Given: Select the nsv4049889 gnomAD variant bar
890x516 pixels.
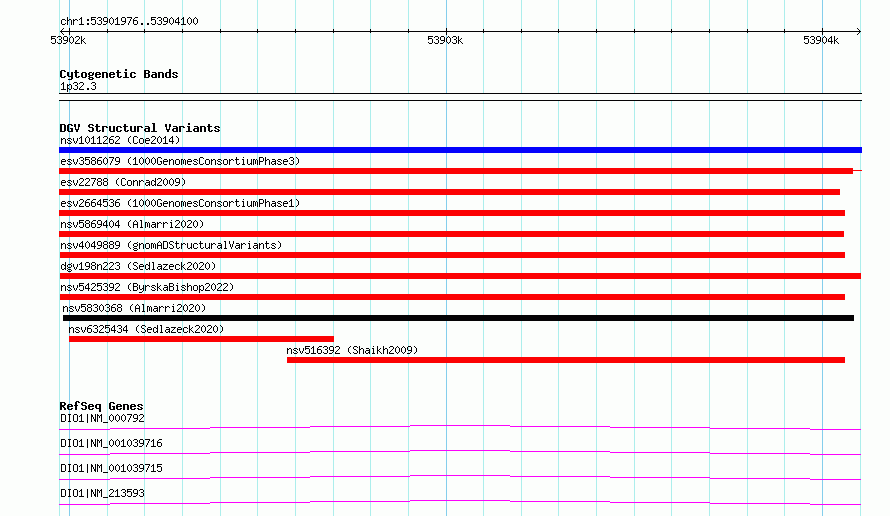Looking at the screenshot, I should 452,255.
